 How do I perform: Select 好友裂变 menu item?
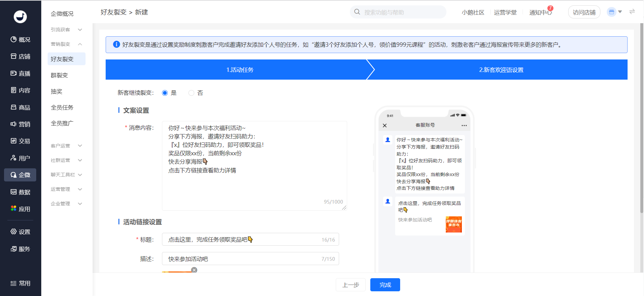tap(66, 59)
